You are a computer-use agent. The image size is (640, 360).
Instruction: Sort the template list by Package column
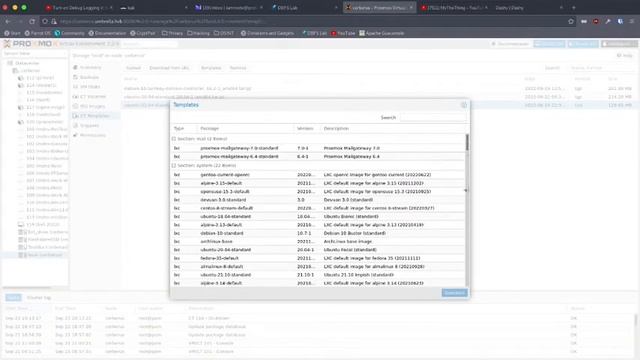coord(245,128)
